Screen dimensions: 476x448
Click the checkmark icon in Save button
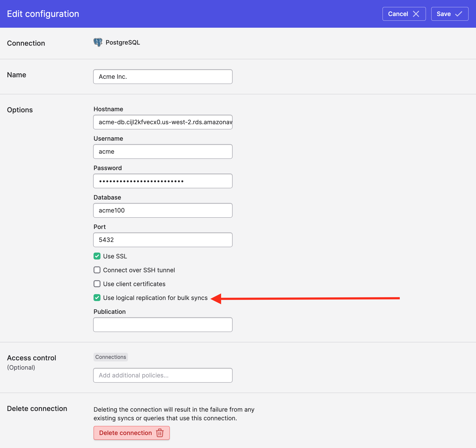(458, 14)
